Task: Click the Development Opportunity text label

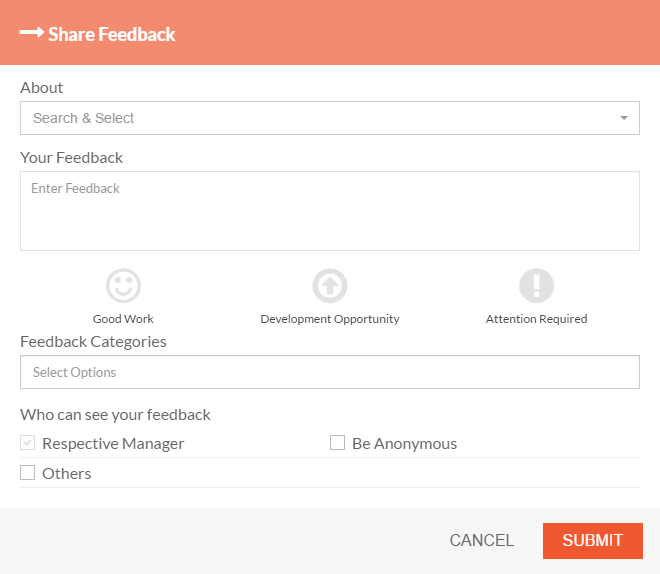Action: 330,319
